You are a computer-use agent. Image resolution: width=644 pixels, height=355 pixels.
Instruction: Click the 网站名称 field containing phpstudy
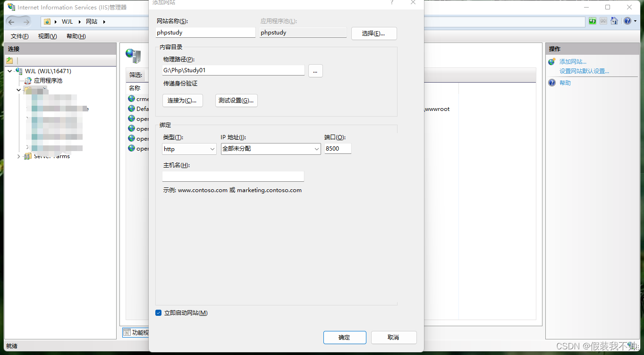[x=205, y=33]
